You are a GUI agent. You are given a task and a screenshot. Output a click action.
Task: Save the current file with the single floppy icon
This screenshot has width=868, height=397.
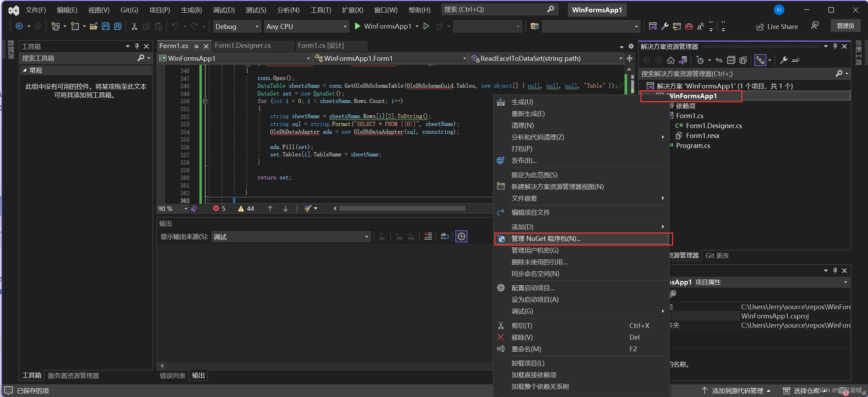tap(105, 26)
